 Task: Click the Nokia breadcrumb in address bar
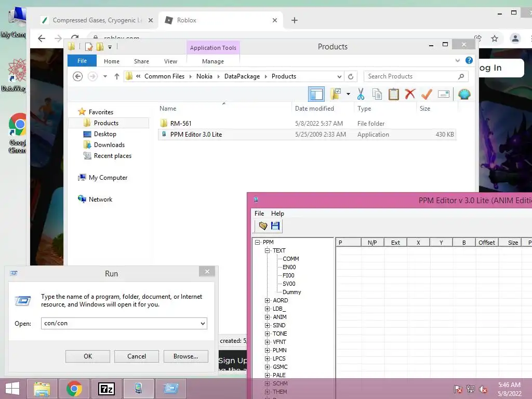tap(204, 76)
